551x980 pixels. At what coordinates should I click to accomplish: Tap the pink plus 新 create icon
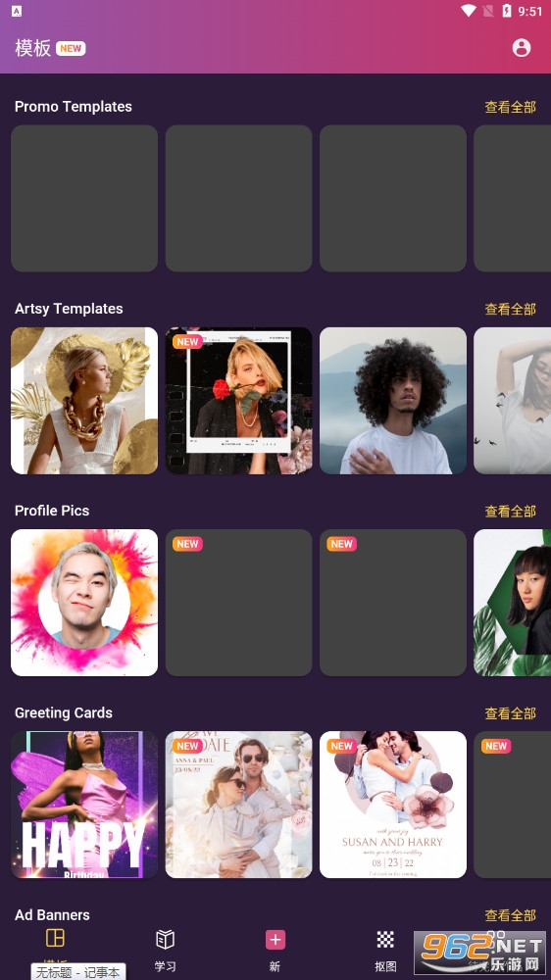tap(275, 940)
